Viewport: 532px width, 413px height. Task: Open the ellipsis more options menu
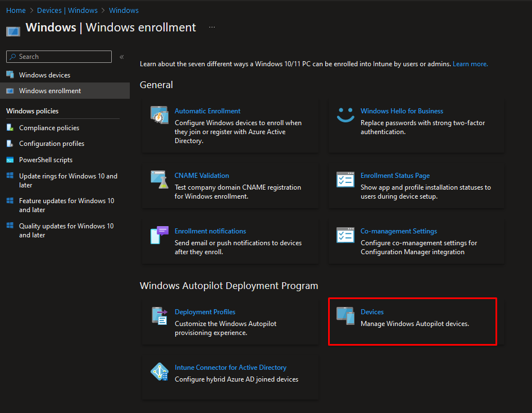(212, 27)
